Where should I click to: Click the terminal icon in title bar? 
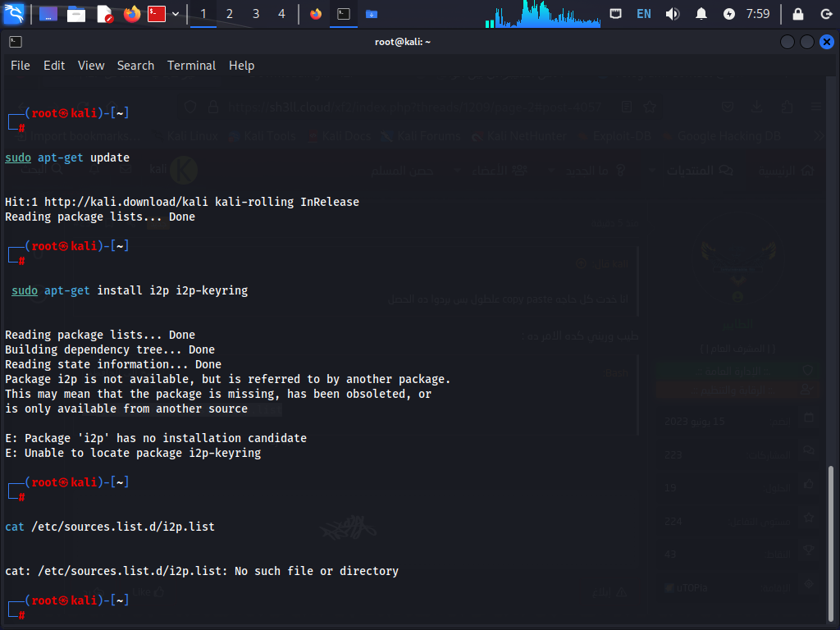tap(16, 42)
